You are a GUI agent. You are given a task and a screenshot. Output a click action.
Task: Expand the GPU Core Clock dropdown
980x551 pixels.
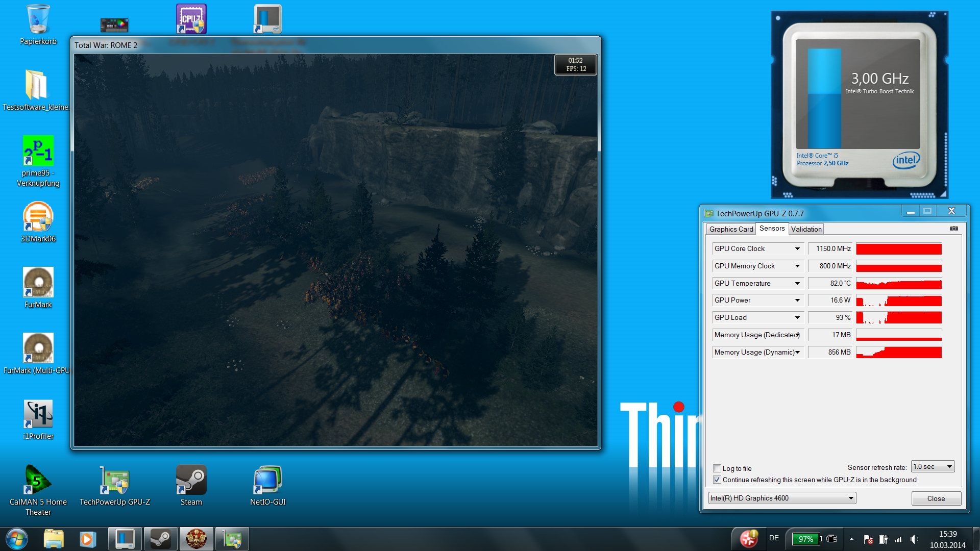(x=797, y=248)
